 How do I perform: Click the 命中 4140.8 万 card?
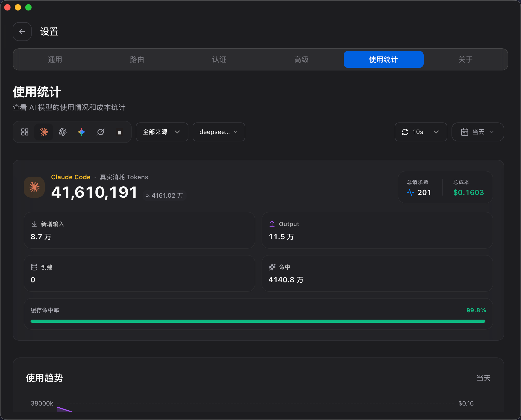(x=377, y=273)
